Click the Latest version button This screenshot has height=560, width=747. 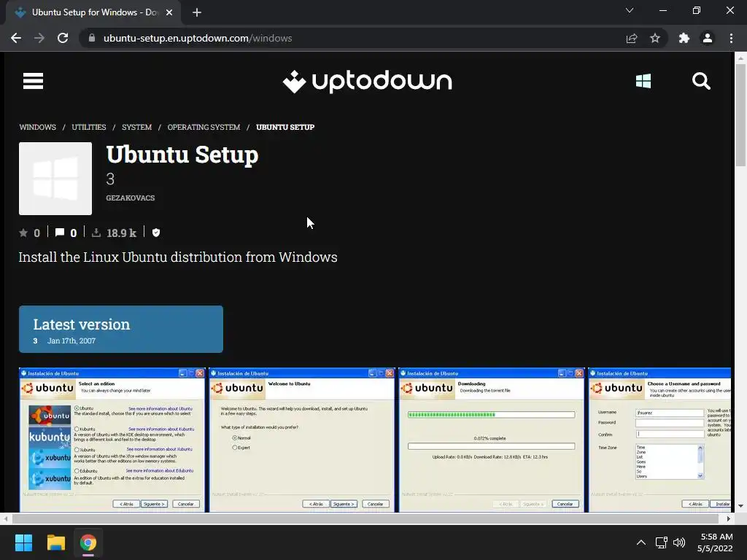coord(121,330)
